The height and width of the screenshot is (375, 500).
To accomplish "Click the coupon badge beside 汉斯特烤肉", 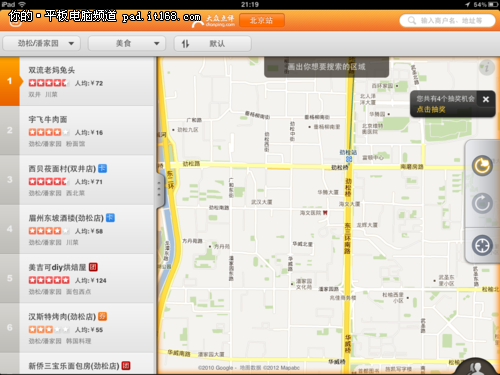I will [102, 317].
